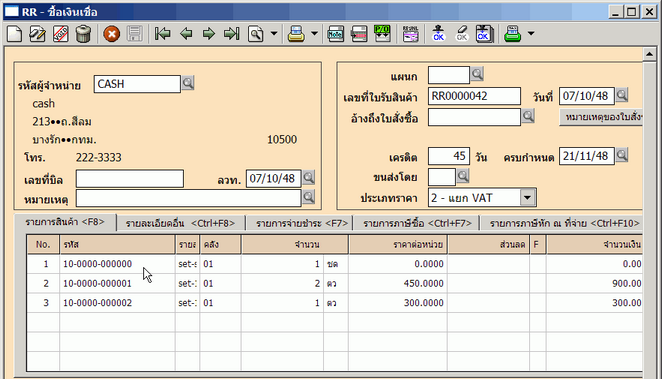Switch to รายละเอียดอื่น <Ctrl+F8> tab
This screenshot has height=379, width=662.
click(x=180, y=223)
